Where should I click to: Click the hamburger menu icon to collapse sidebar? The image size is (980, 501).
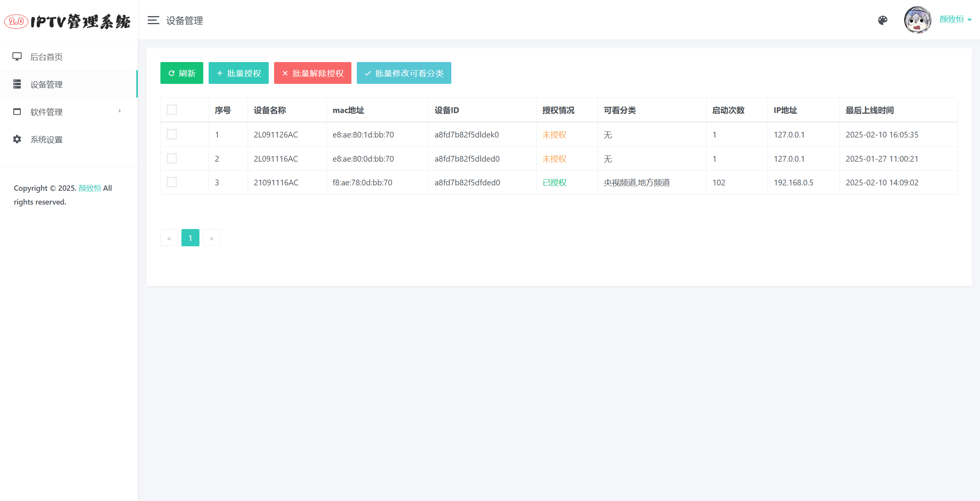(153, 20)
